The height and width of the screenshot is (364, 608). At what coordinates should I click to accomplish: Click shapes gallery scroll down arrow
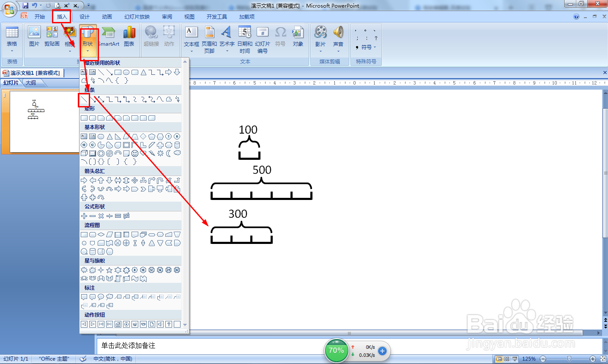pyautogui.click(x=185, y=325)
